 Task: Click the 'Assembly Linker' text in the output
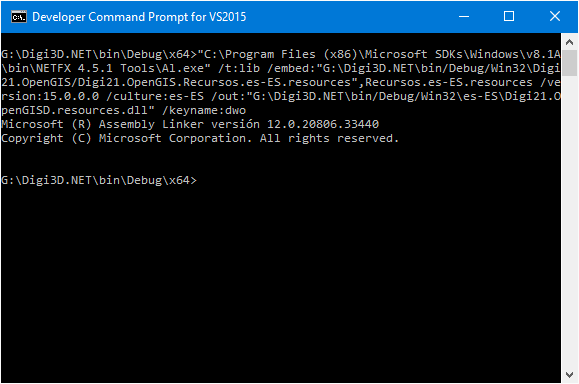151,124
